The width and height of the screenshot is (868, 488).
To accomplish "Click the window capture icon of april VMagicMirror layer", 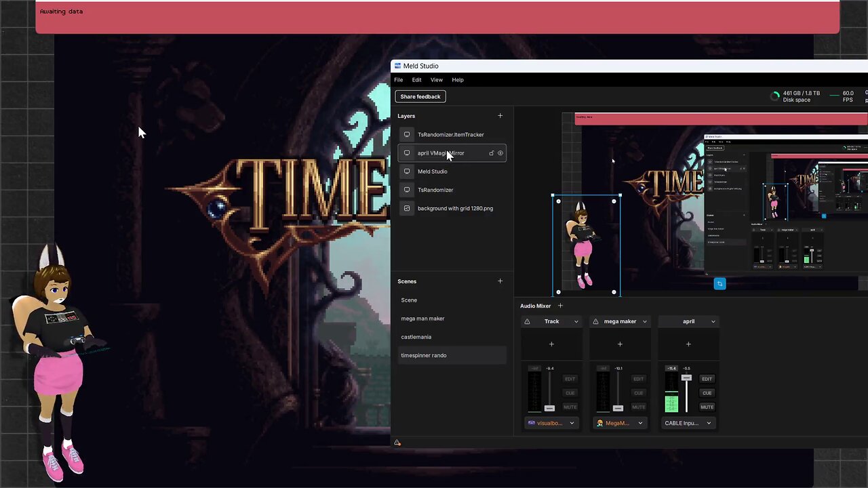I will (x=407, y=153).
